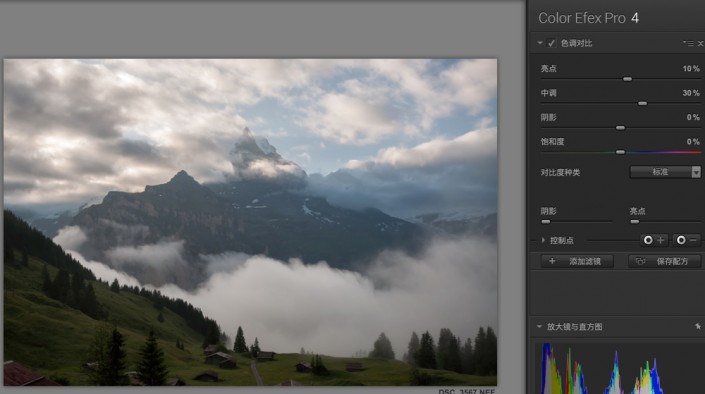Viewport: 705px width, 394px height.
Task: Add a positive control point
Action: point(654,240)
